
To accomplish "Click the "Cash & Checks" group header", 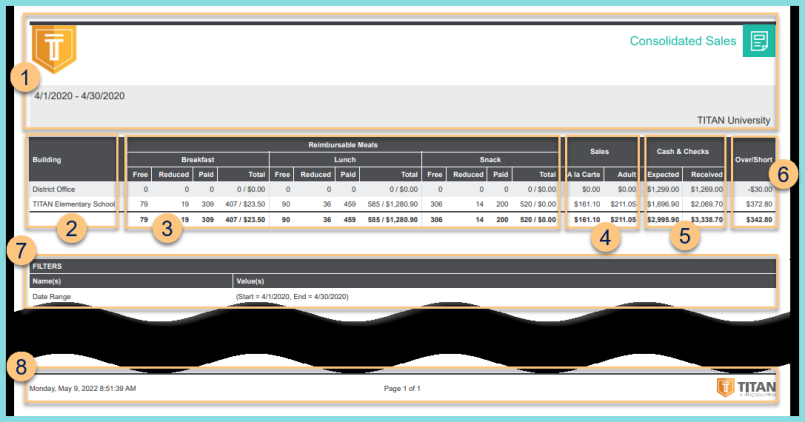I will 683,151.
